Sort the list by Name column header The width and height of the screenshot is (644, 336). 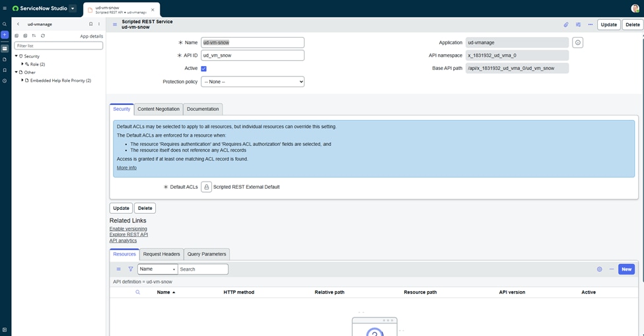pyautogui.click(x=164, y=292)
